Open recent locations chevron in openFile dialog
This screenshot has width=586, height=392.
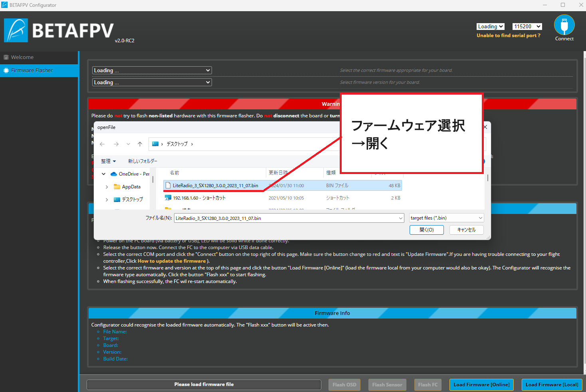[128, 144]
